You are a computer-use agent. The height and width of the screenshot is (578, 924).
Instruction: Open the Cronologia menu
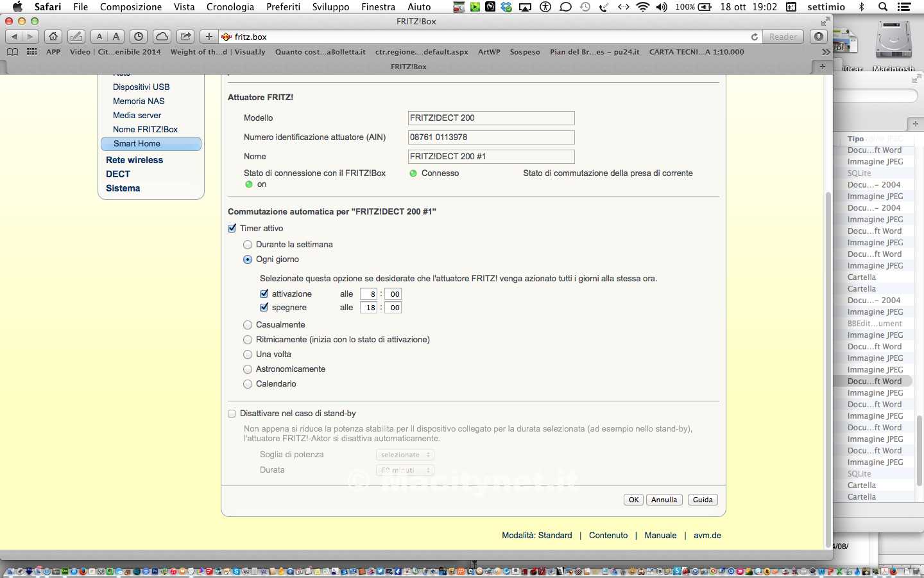(x=230, y=7)
